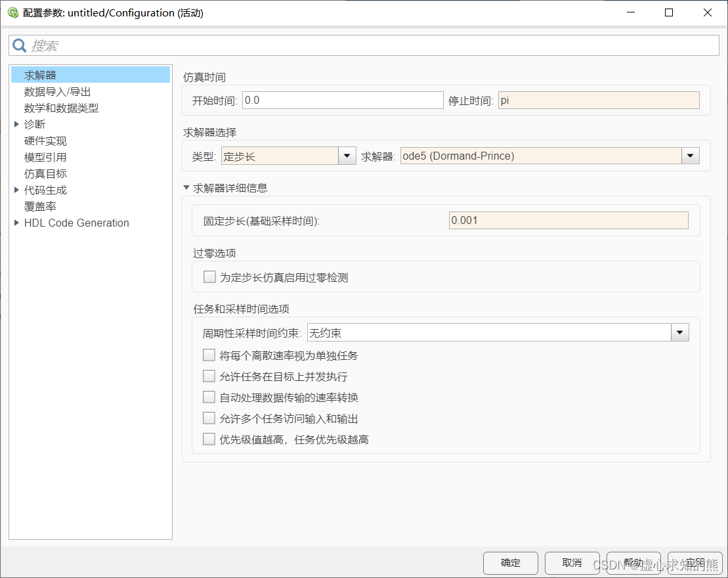
Task: Minimize the configuration window
Action: [x=630, y=12]
